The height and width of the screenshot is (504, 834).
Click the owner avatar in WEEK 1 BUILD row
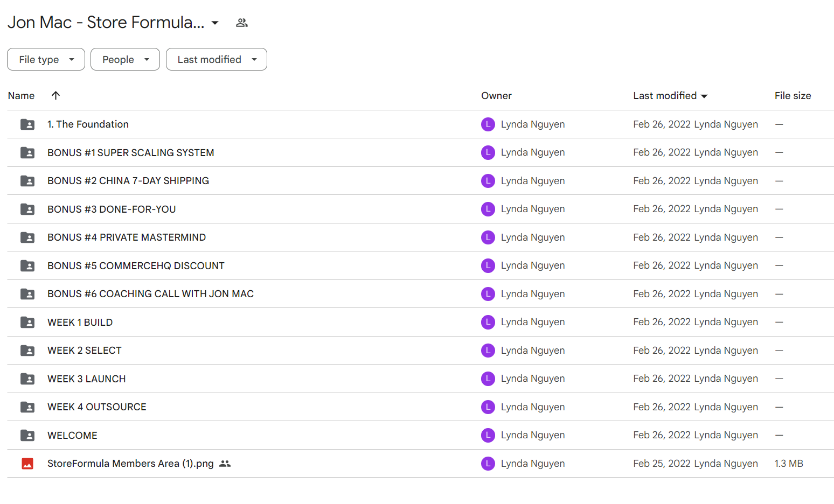pyautogui.click(x=488, y=322)
